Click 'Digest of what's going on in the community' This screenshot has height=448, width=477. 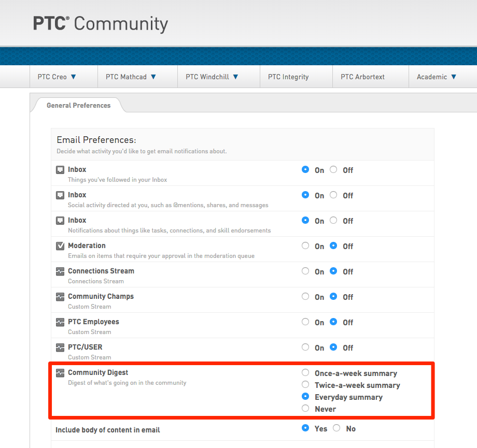pyautogui.click(x=127, y=383)
